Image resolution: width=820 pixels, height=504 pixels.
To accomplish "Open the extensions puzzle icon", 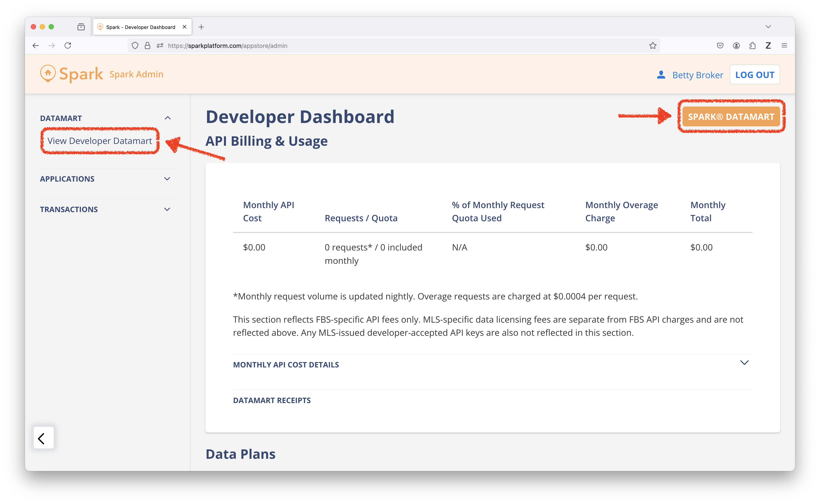I will [752, 46].
